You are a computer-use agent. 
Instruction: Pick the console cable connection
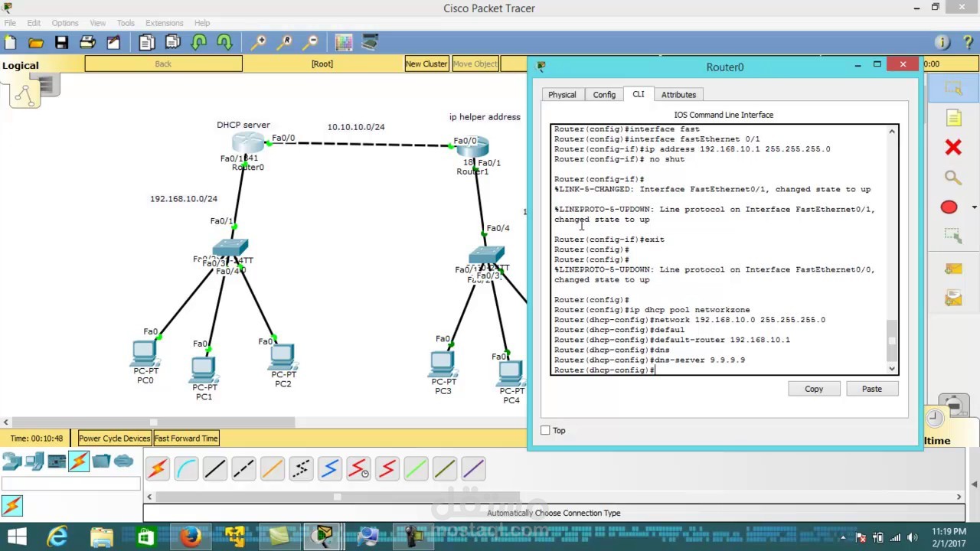click(x=186, y=468)
